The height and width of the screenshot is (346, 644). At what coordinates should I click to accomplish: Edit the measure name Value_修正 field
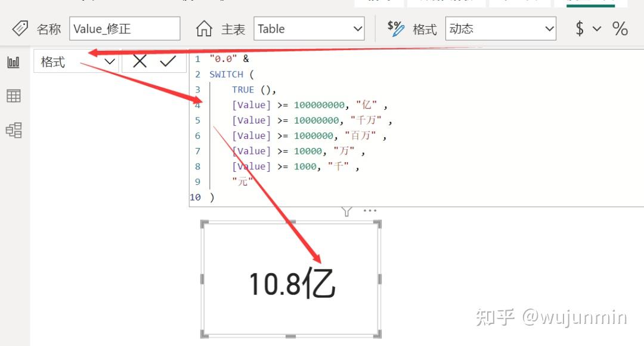(125, 27)
